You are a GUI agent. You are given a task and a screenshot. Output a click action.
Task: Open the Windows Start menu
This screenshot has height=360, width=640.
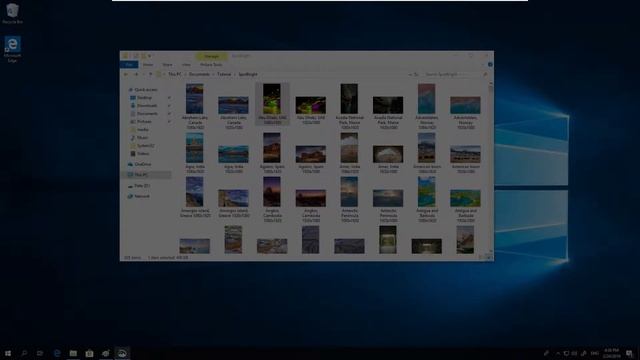(x=8, y=353)
